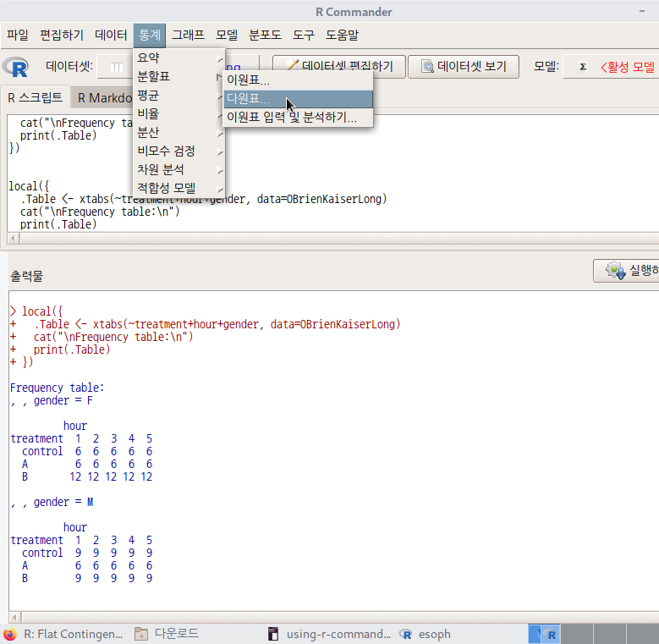Expand the 차원 분석 submenu
The height and width of the screenshot is (644, 659).
(x=179, y=169)
